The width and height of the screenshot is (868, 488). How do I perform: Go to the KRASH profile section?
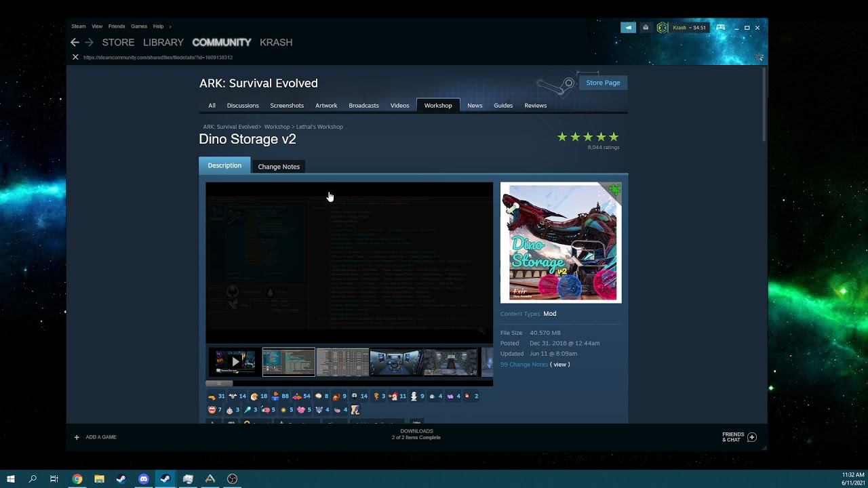[276, 42]
